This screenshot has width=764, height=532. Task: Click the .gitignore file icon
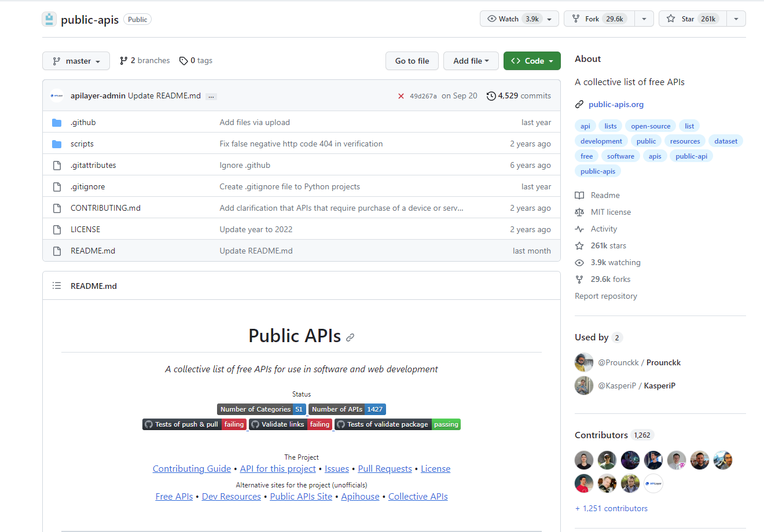click(x=57, y=186)
